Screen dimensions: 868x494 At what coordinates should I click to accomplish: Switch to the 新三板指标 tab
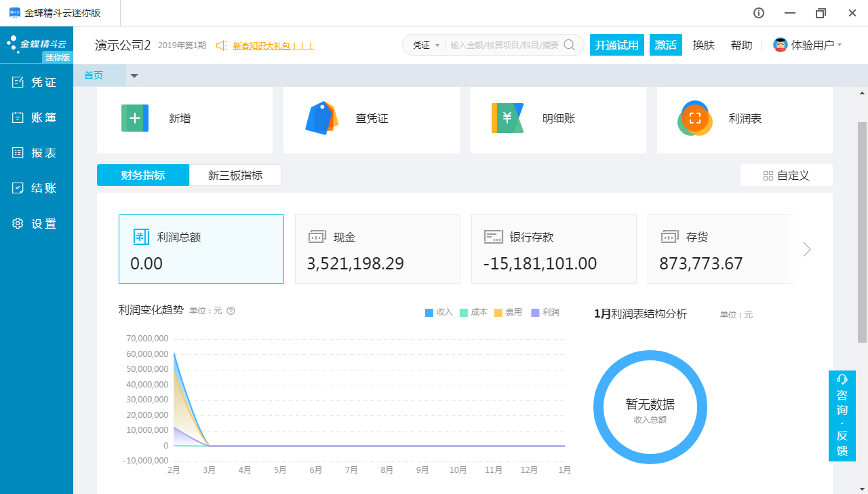(235, 175)
